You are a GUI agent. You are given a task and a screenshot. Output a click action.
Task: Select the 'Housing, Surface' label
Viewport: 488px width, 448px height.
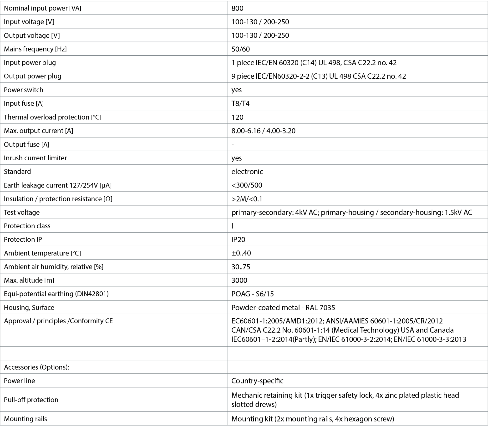29,307
